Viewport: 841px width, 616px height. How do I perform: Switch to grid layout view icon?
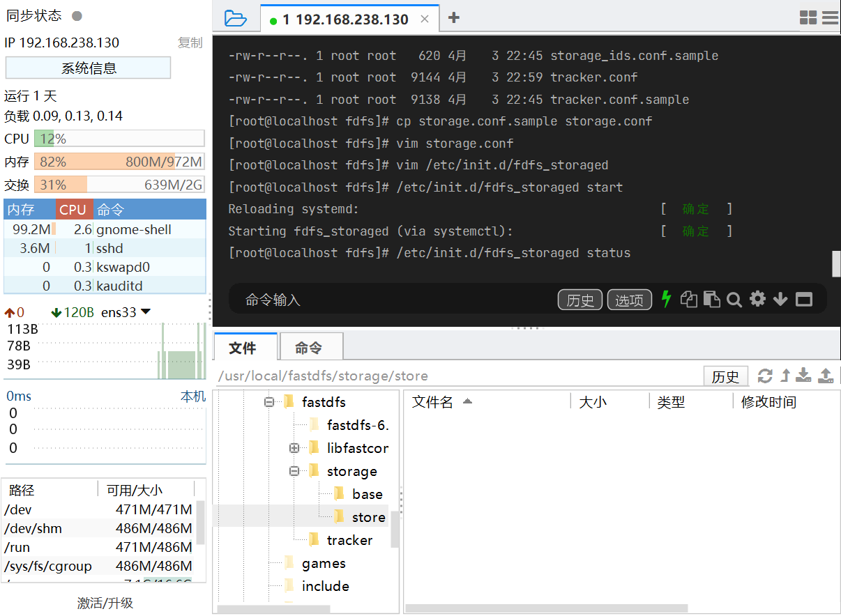pyautogui.click(x=808, y=18)
